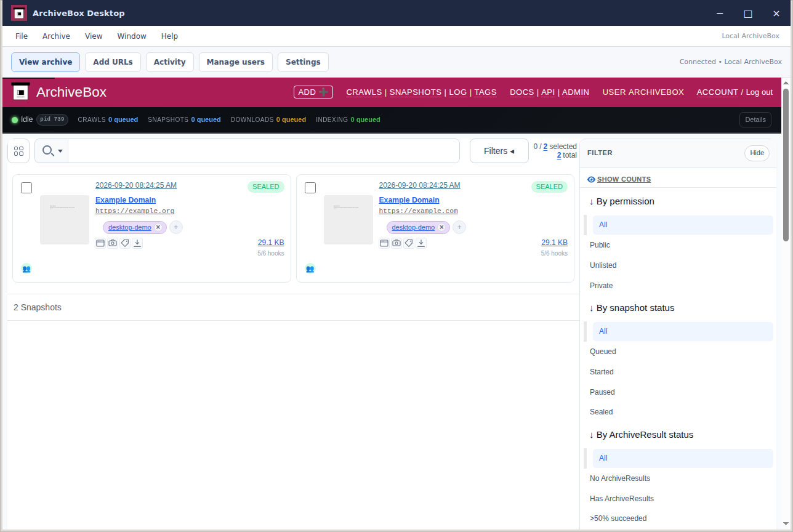Image resolution: width=793 pixels, height=532 pixels.
Task: Switch to the Activity tab
Action: (170, 62)
